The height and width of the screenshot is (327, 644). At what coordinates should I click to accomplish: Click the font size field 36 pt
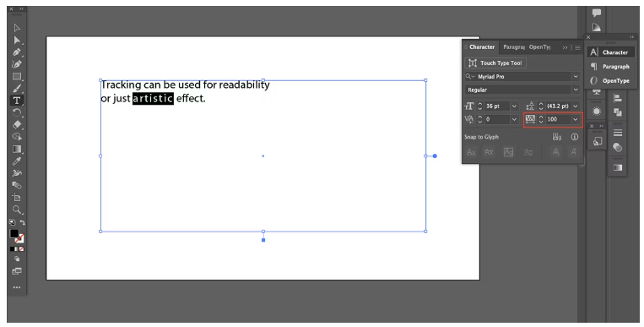[x=496, y=106]
